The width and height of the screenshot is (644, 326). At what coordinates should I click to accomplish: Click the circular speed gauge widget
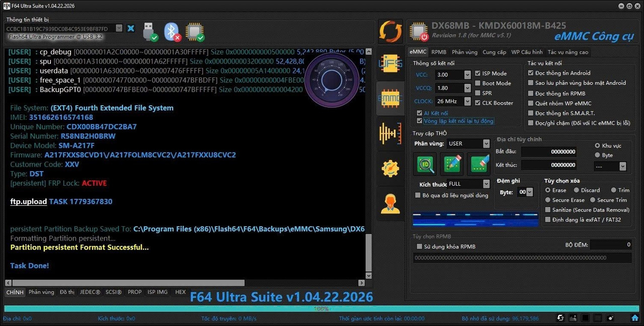click(332, 80)
